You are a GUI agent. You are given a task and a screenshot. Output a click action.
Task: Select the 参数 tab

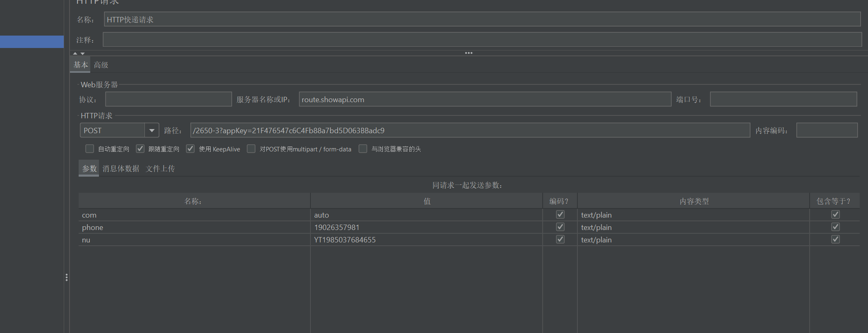(x=89, y=168)
